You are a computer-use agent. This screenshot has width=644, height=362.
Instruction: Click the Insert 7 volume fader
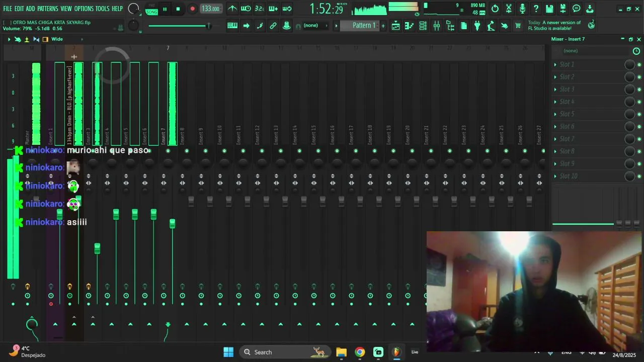click(x=172, y=223)
